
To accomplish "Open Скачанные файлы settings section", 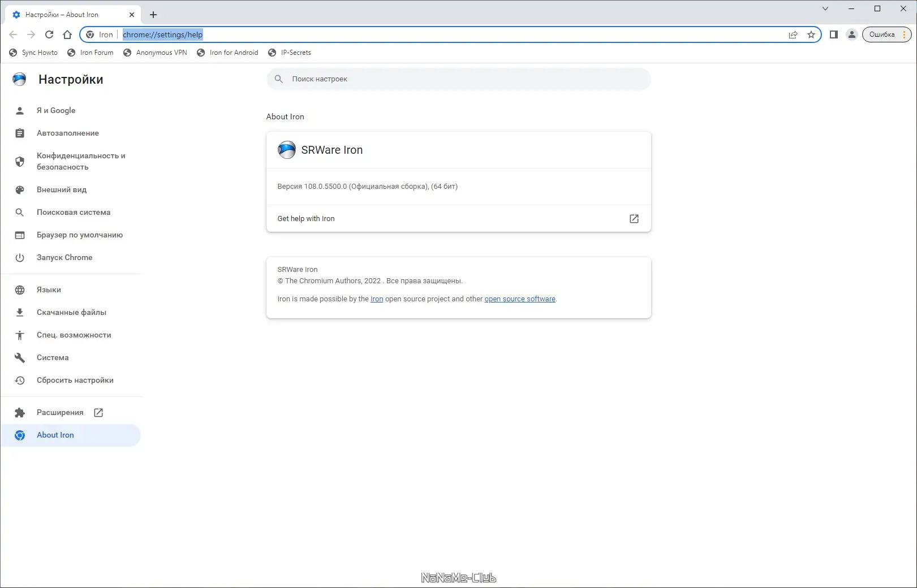I will tap(71, 312).
